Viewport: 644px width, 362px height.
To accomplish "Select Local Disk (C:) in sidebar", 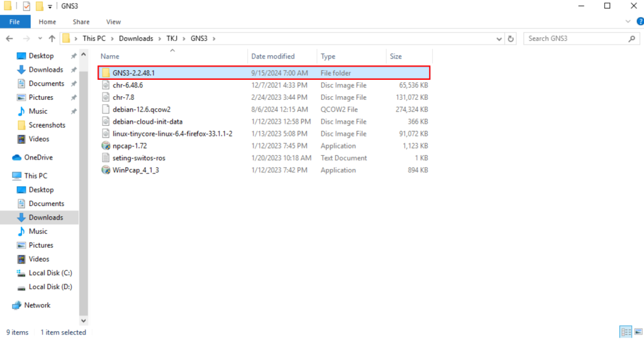I will (50, 273).
